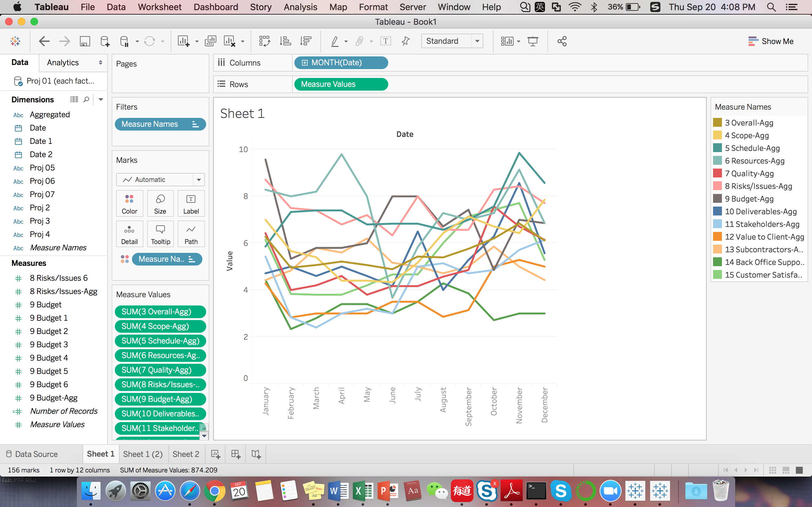812x507 pixels.
Task: Click the New Dashboard icon
Action: coord(236,454)
